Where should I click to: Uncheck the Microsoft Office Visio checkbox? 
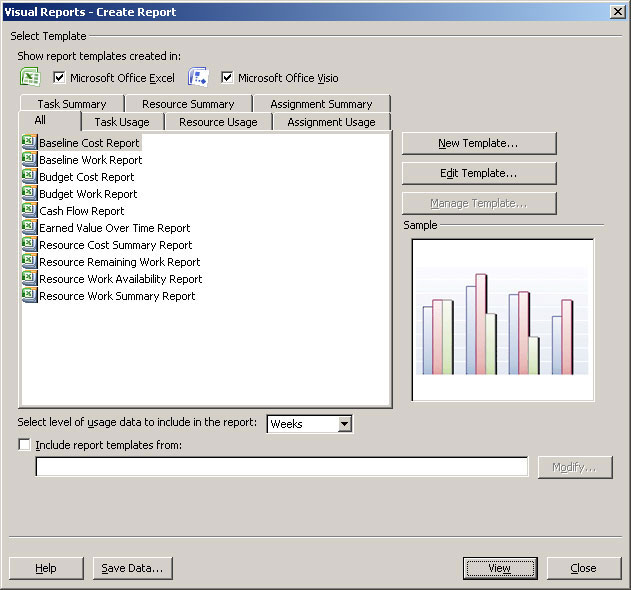227,78
